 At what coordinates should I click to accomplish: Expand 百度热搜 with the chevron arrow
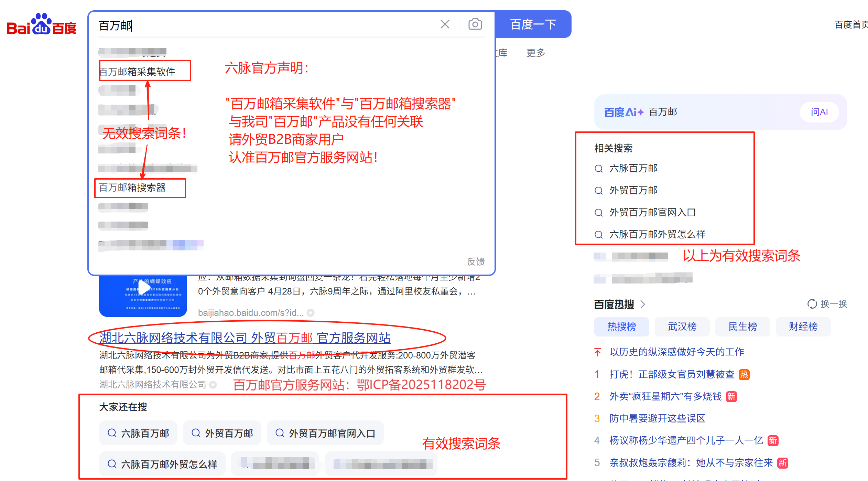click(x=643, y=304)
